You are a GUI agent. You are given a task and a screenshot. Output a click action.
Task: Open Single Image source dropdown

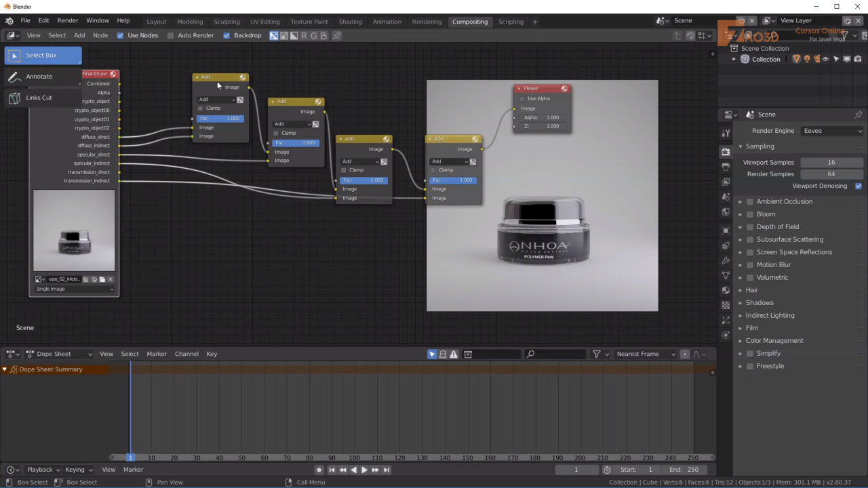tap(75, 289)
